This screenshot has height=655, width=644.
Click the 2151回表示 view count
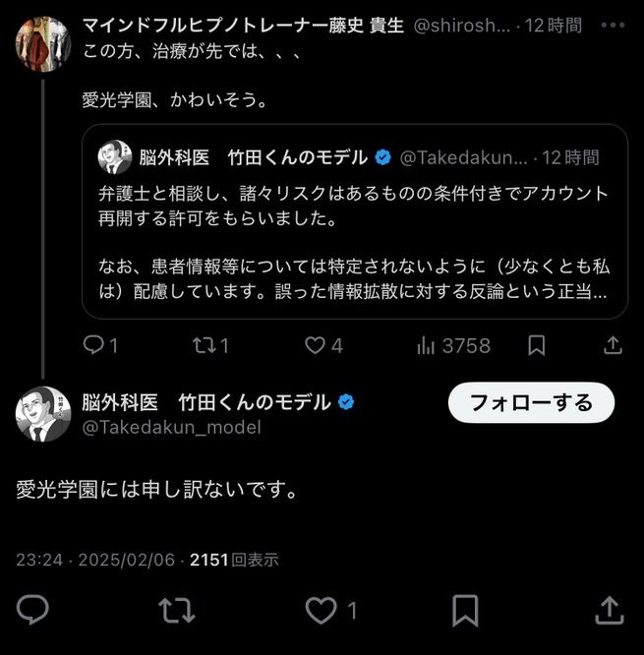[x=234, y=560]
